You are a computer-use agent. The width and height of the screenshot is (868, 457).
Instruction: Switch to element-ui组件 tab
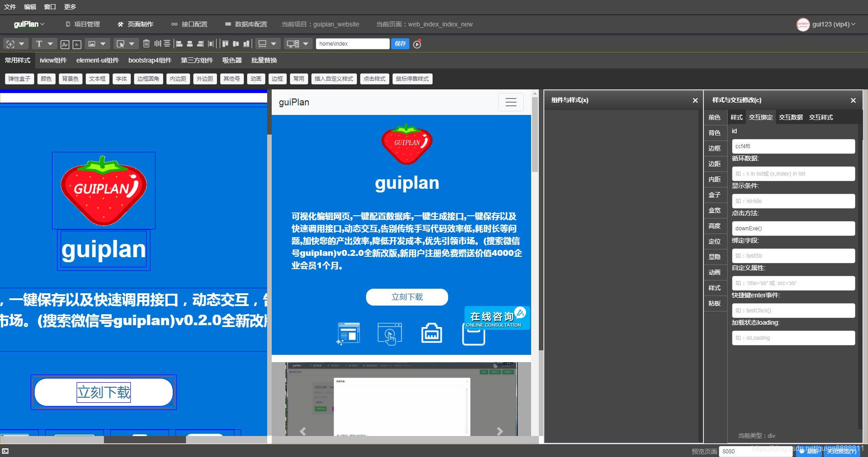click(x=98, y=60)
